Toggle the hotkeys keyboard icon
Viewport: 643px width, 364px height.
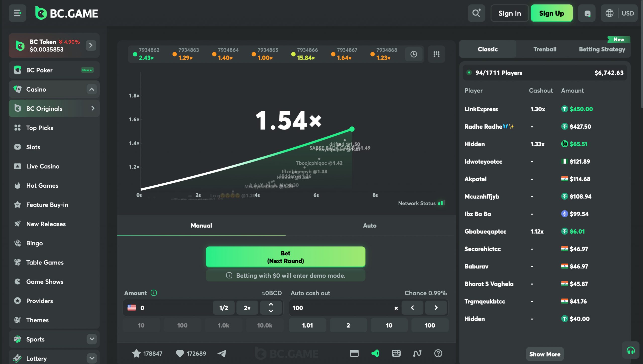click(x=396, y=353)
